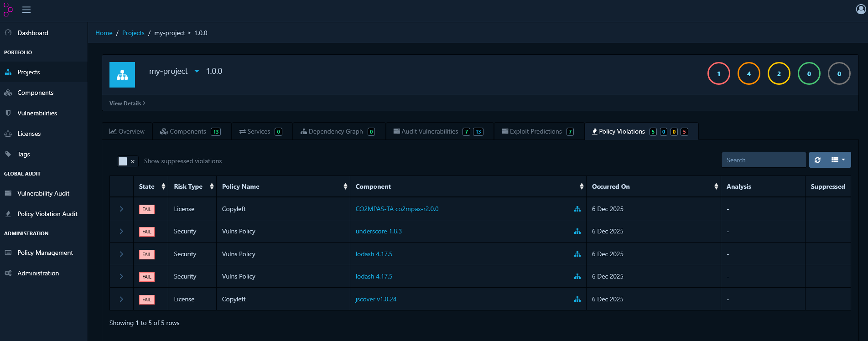Image resolution: width=868 pixels, height=341 pixels.
Task: Sort by Policy Name column arrows
Action: click(345, 186)
